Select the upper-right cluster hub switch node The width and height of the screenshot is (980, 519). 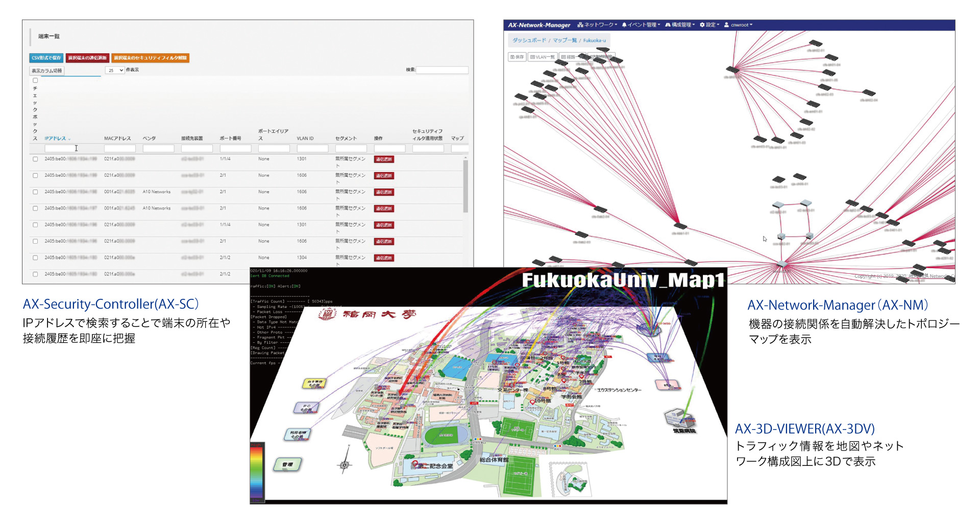click(733, 69)
